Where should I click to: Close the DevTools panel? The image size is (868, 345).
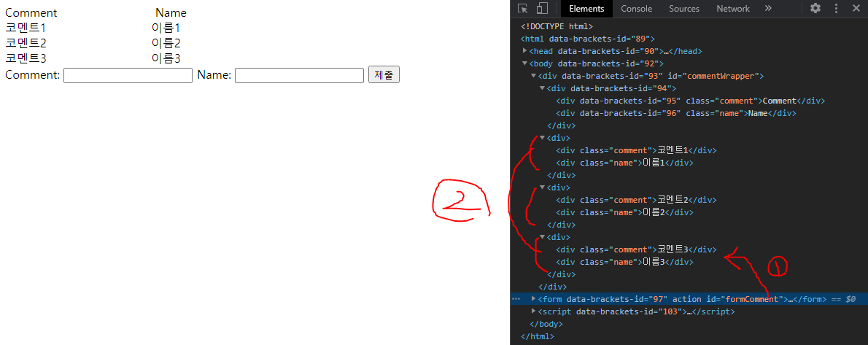(x=856, y=8)
